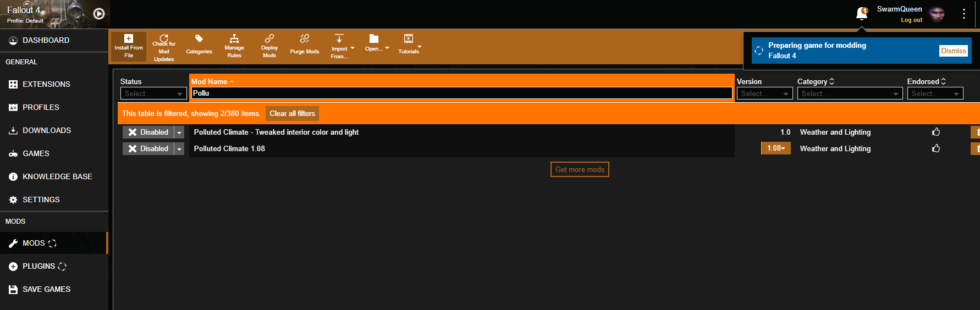Sort by the Mod Name column header
The image size is (980, 310).
coord(212,81)
